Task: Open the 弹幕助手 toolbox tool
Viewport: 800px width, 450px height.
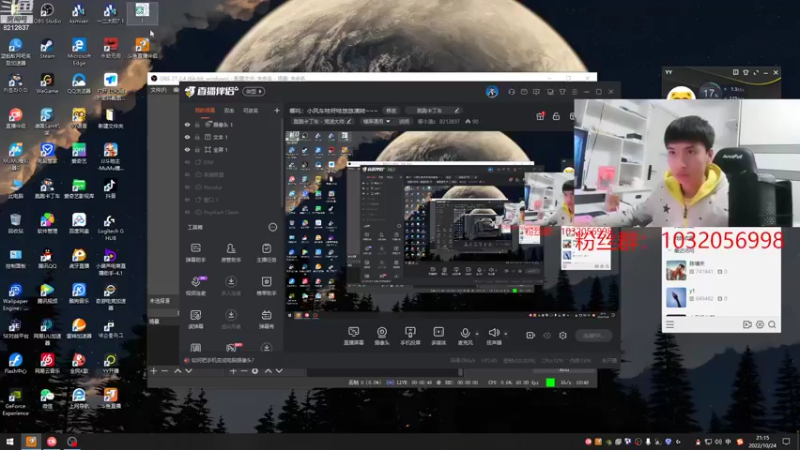Action: pos(195,253)
